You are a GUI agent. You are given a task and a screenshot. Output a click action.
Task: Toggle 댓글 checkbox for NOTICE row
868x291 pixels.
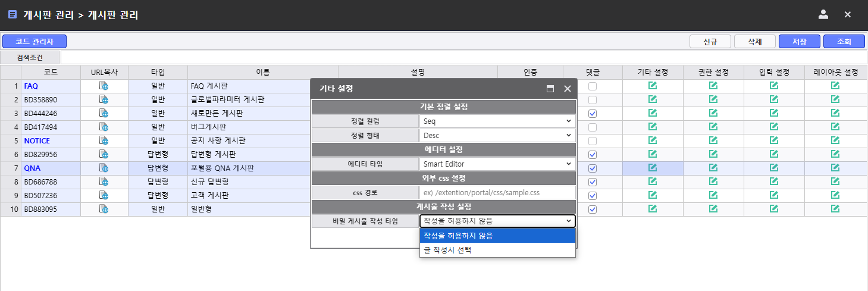coord(593,141)
